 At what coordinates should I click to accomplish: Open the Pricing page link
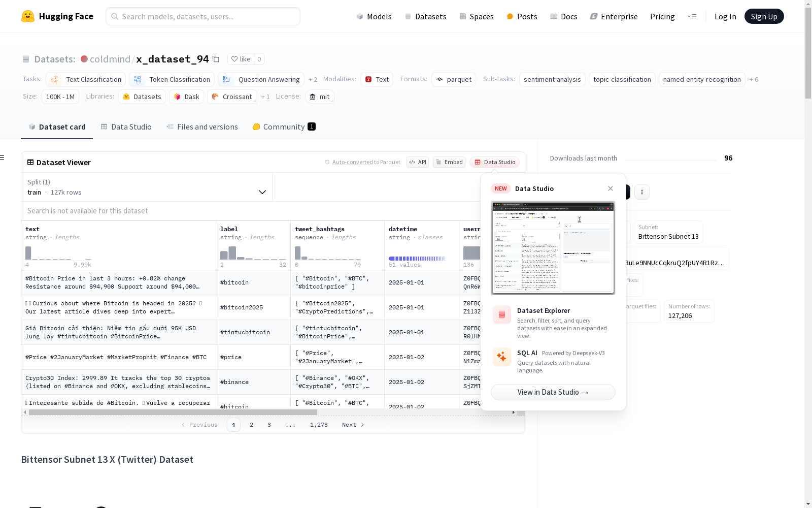pos(662,16)
